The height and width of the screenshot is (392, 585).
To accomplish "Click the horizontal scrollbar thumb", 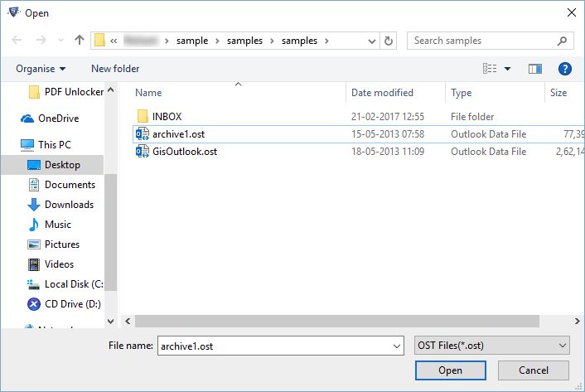I will click(337, 321).
